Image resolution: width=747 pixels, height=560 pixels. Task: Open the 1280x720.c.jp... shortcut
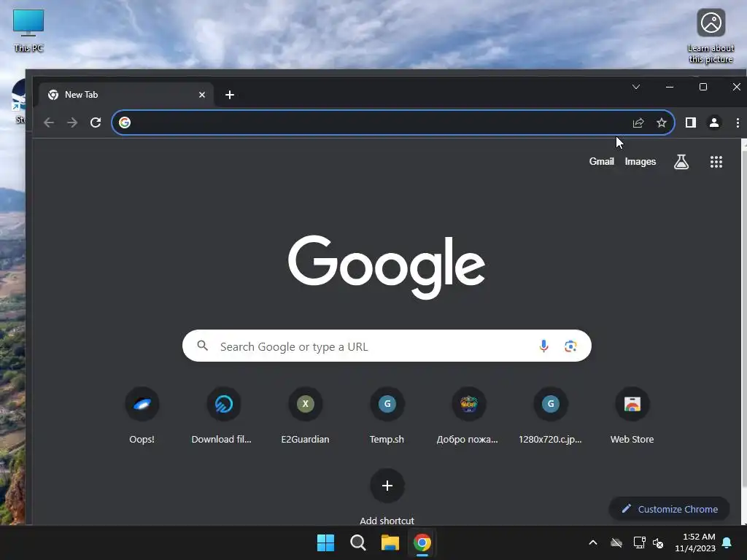pyautogui.click(x=551, y=416)
